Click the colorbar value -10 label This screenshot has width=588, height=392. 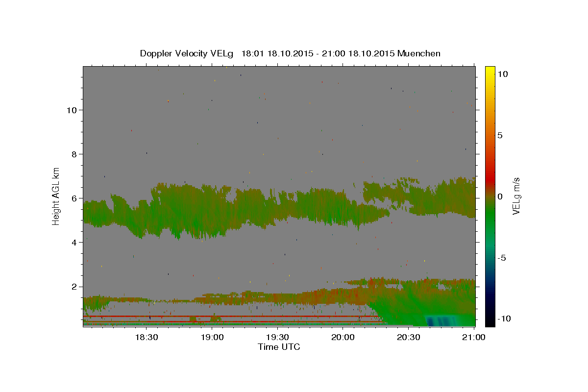coord(503,318)
